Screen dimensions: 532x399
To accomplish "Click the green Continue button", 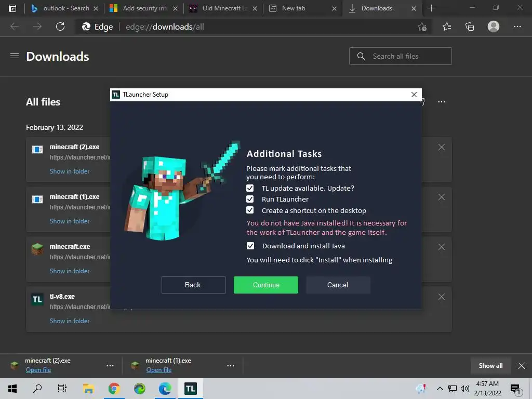I will pos(265,285).
